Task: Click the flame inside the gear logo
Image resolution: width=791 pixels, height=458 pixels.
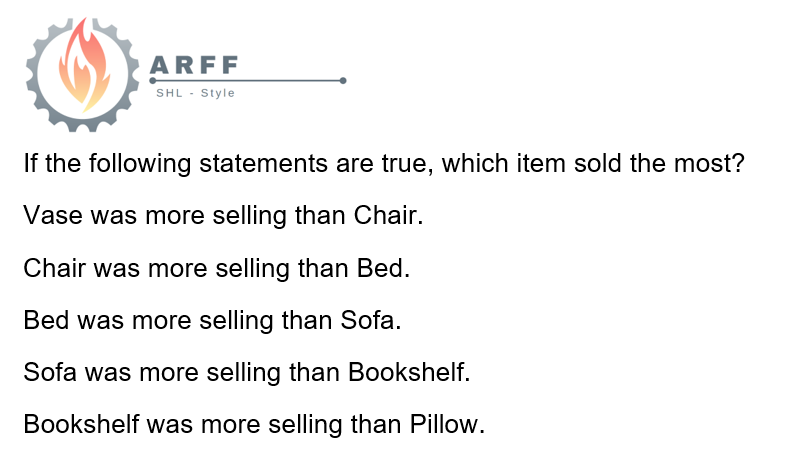Action: tap(84, 65)
